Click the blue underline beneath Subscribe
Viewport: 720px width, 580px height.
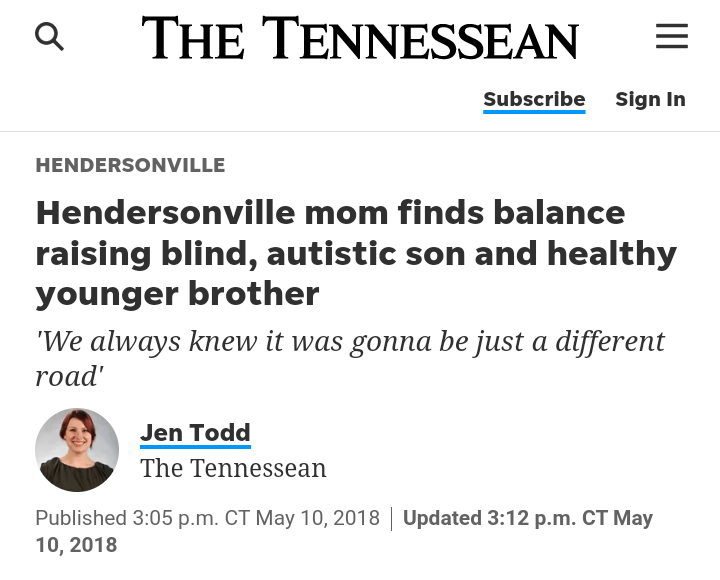(534, 112)
